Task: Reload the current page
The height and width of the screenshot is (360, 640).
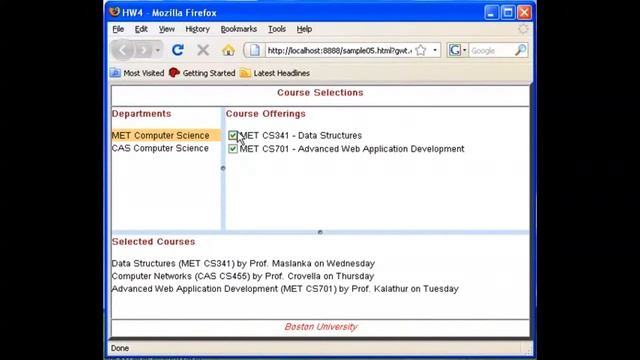Action: tap(178, 50)
